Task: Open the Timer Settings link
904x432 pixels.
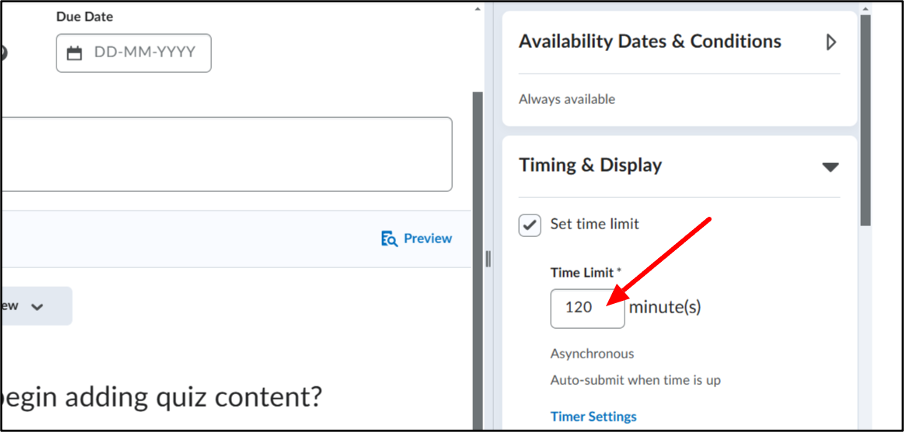Action: pyautogui.click(x=593, y=416)
